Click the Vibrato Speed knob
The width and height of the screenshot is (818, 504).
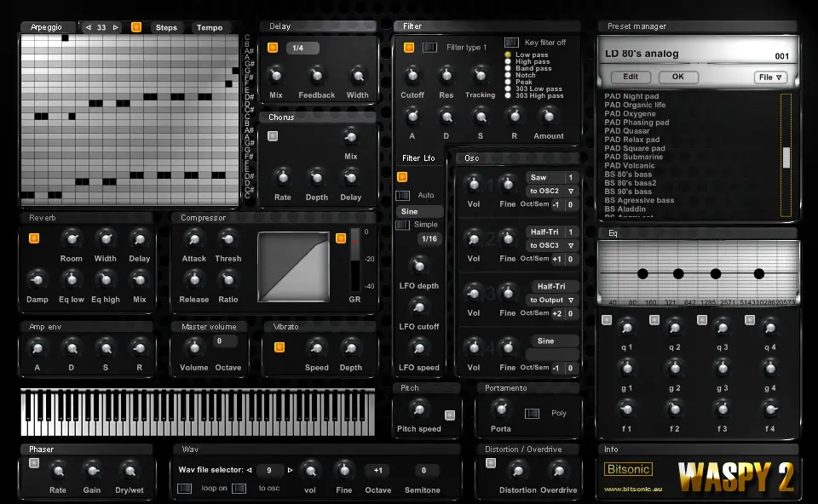pyautogui.click(x=316, y=347)
